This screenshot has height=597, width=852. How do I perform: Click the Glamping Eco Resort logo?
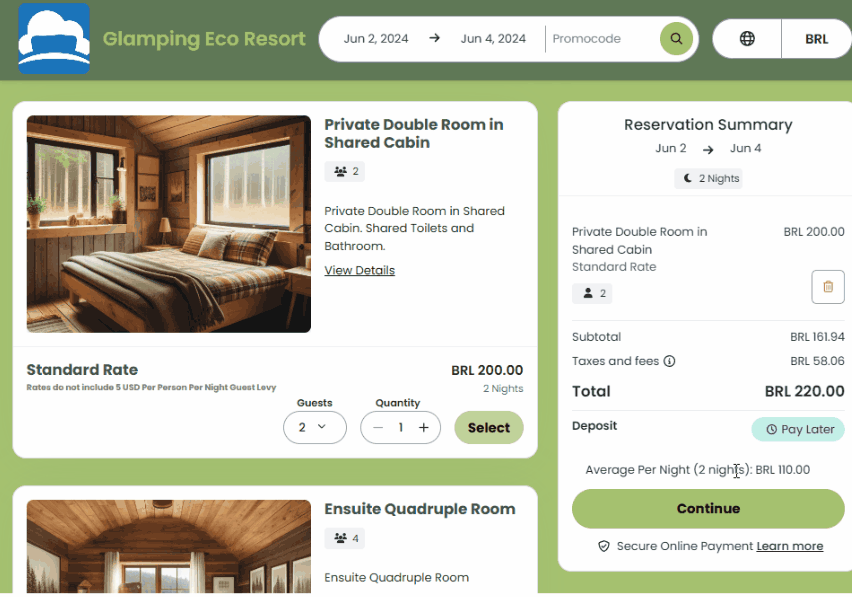point(54,39)
